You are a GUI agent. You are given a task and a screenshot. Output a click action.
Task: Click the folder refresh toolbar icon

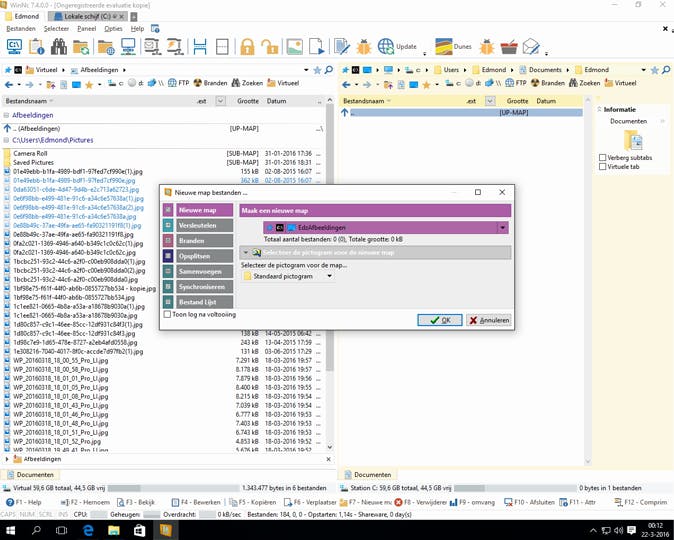coord(81,46)
